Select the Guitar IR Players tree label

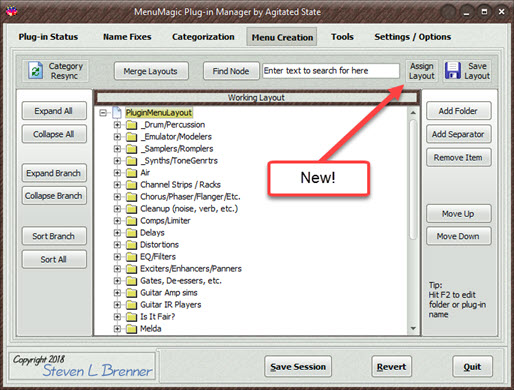(x=171, y=305)
